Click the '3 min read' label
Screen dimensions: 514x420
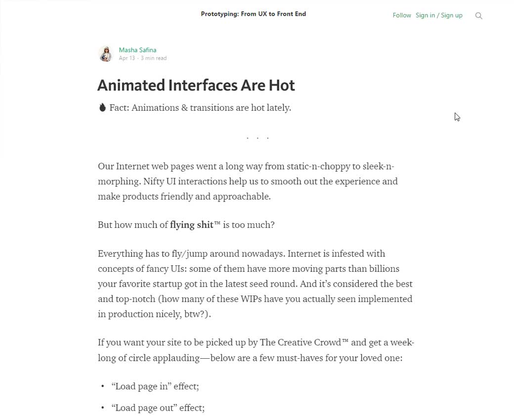[154, 58]
